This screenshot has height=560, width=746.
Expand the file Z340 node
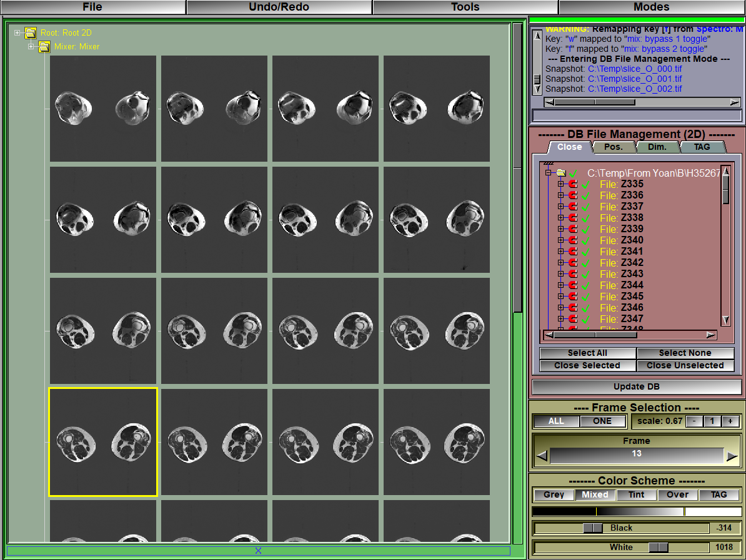point(561,240)
